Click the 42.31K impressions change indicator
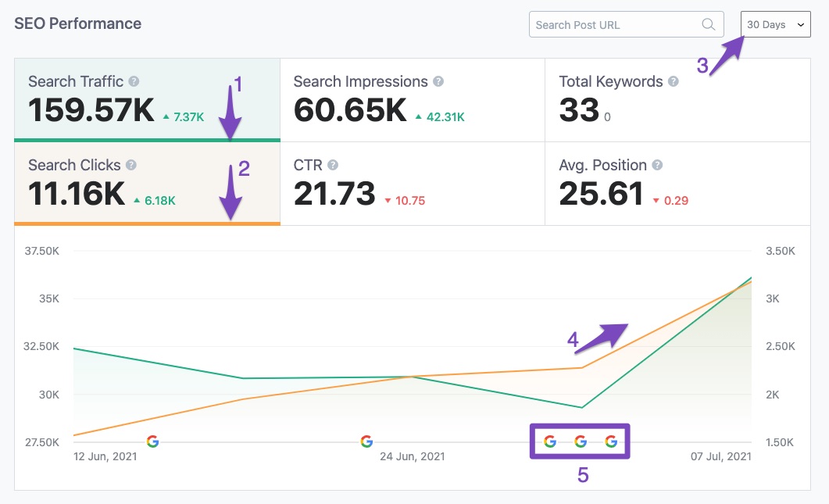829x504 pixels. click(x=440, y=117)
